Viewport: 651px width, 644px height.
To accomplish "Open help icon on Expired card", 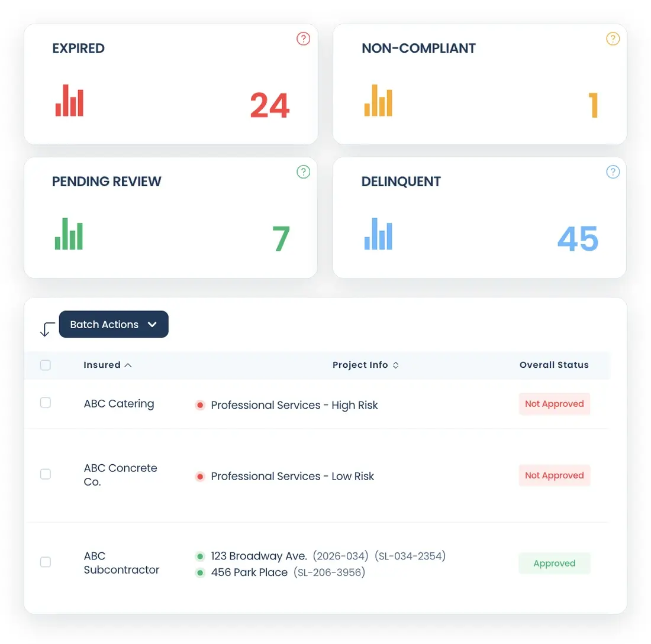I will pyautogui.click(x=303, y=38).
